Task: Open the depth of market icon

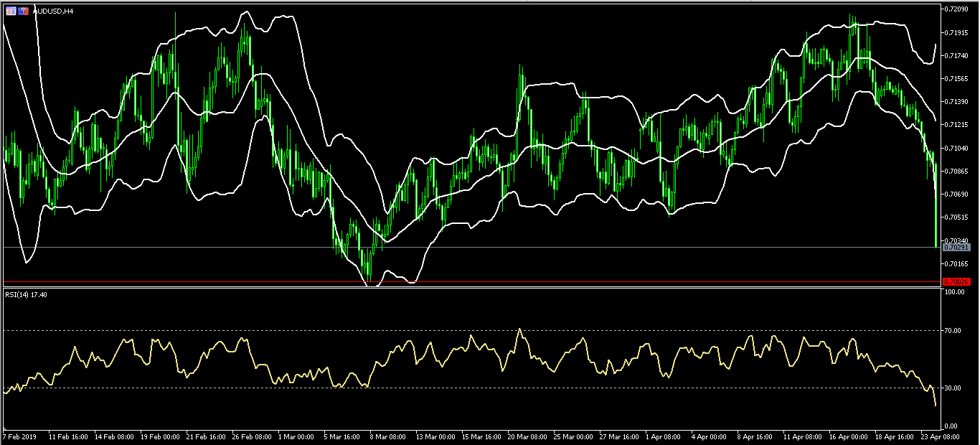Action: (24, 11)
